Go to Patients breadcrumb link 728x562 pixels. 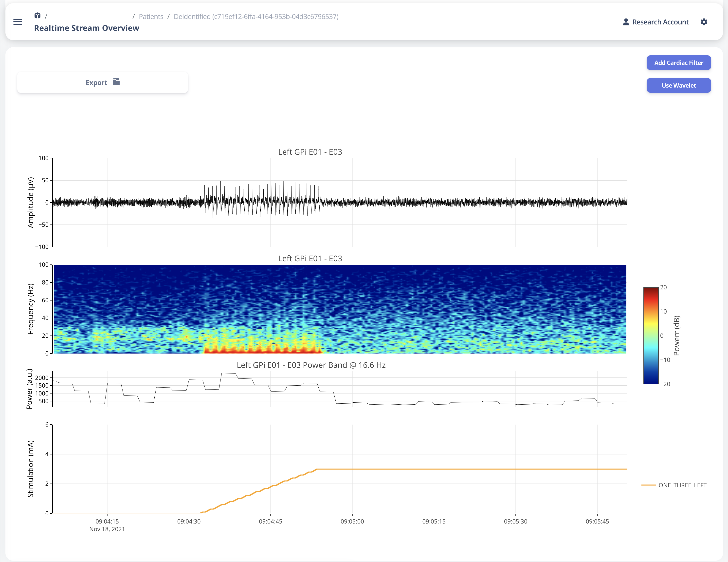(x=151, y=17)
